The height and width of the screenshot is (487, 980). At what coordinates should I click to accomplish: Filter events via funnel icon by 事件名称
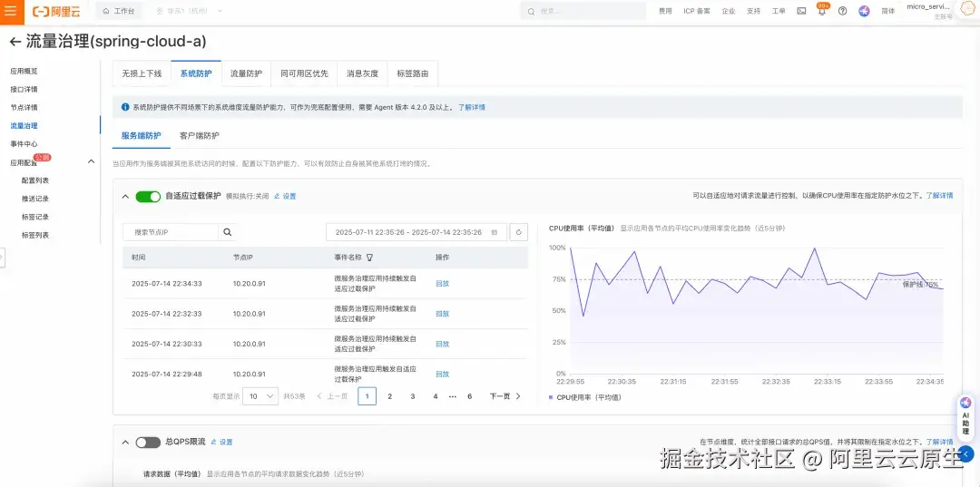pyautogui.click(x=369, y=258)
